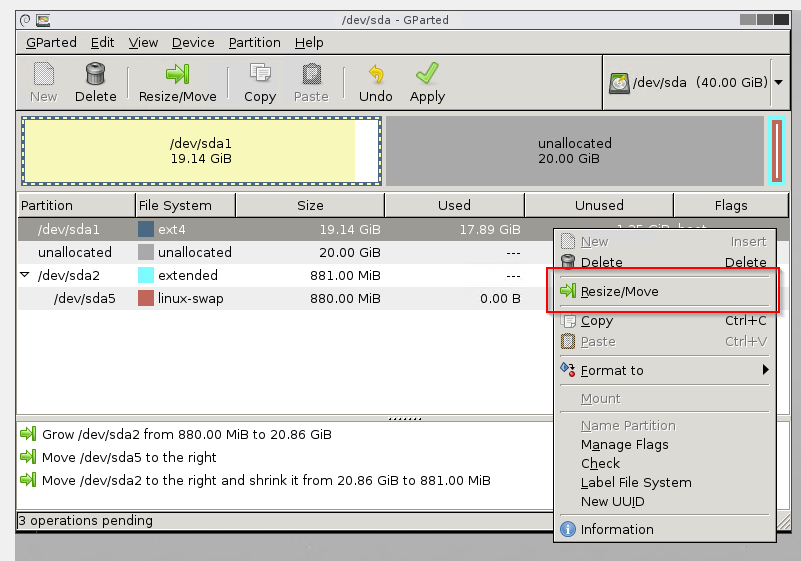801x561 pixels.
Task: Click the ext4 blue color swatch
Action: (146, 229)
